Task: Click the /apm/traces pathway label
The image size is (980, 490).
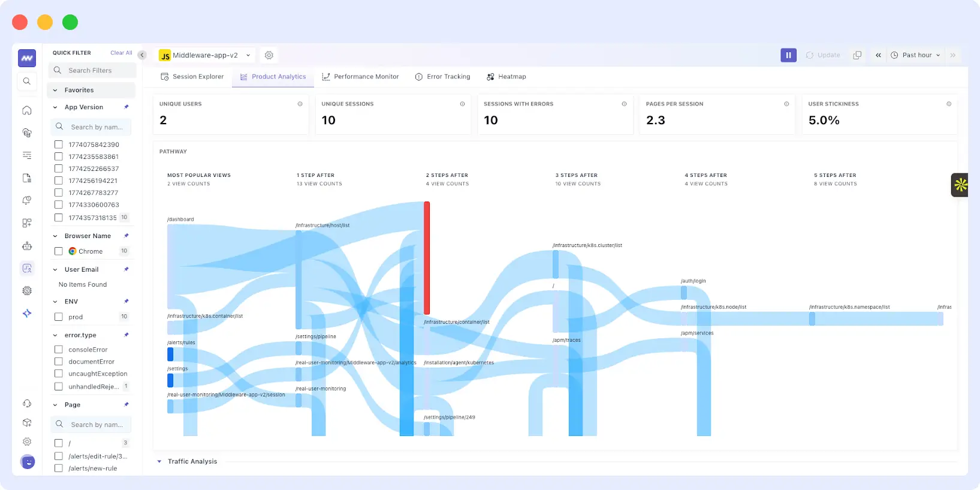Action: [566, 340]
